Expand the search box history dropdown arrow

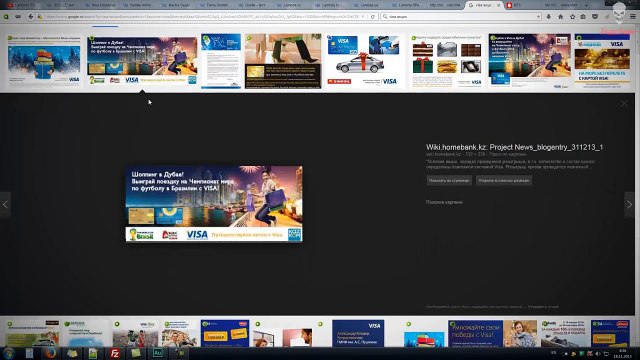pyautogui.click(x=538, y=17)
